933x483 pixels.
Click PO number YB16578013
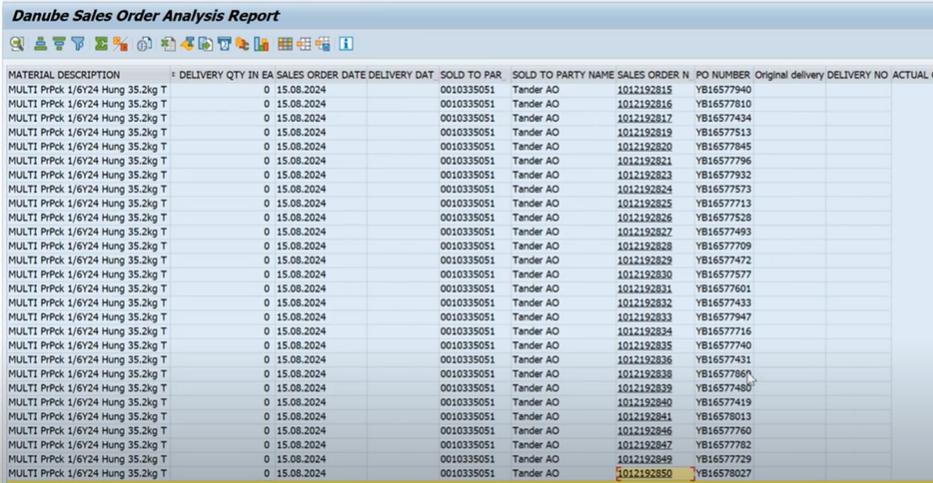coord(724,416)
